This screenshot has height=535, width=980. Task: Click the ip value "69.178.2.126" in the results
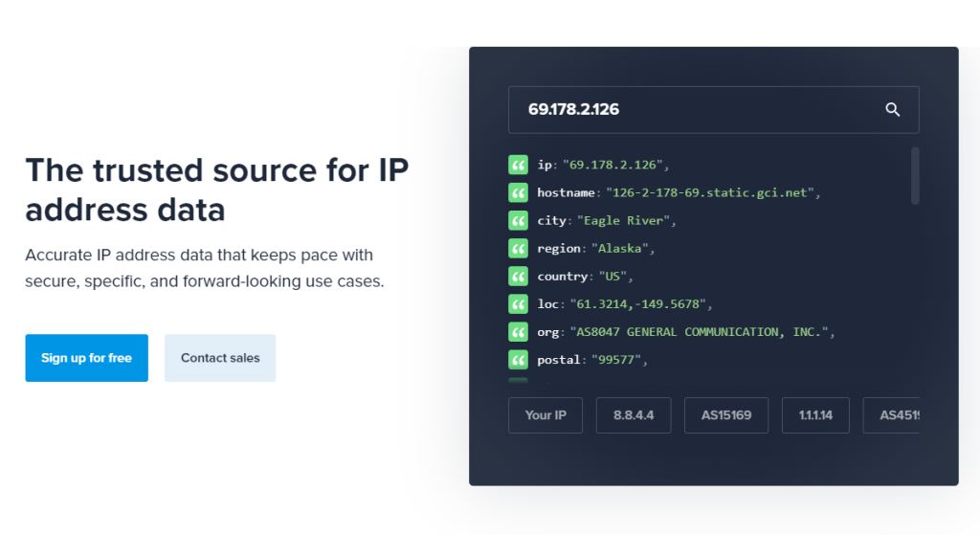coord(612,165)
